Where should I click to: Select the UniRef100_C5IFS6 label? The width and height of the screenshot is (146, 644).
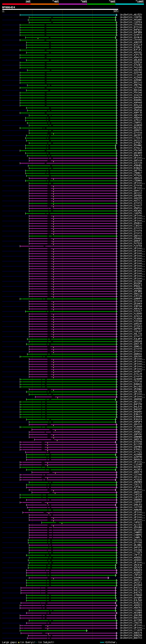131,382
